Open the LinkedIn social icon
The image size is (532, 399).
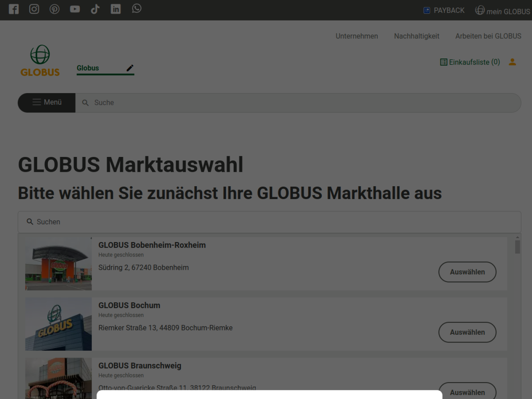coord(116,9)
